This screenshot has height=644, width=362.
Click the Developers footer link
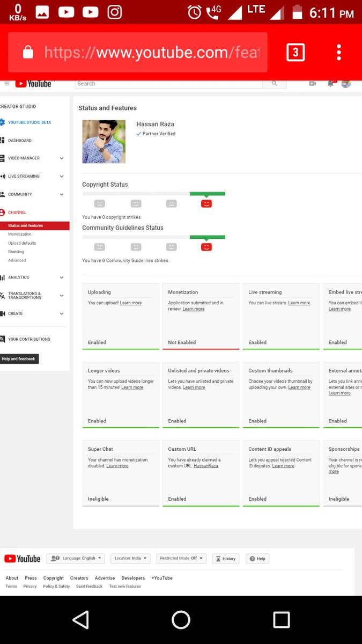[x=133, y=578]
